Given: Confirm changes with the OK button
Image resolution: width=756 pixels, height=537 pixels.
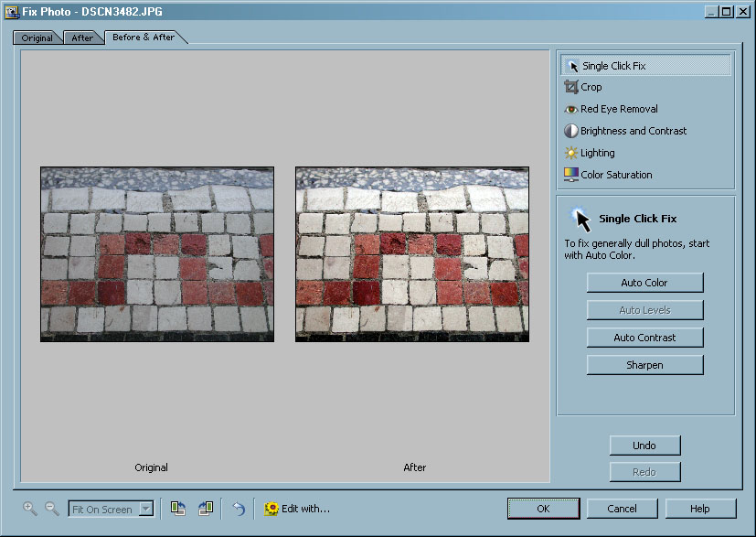Looking at the screenshot, I should pos(543,509).
